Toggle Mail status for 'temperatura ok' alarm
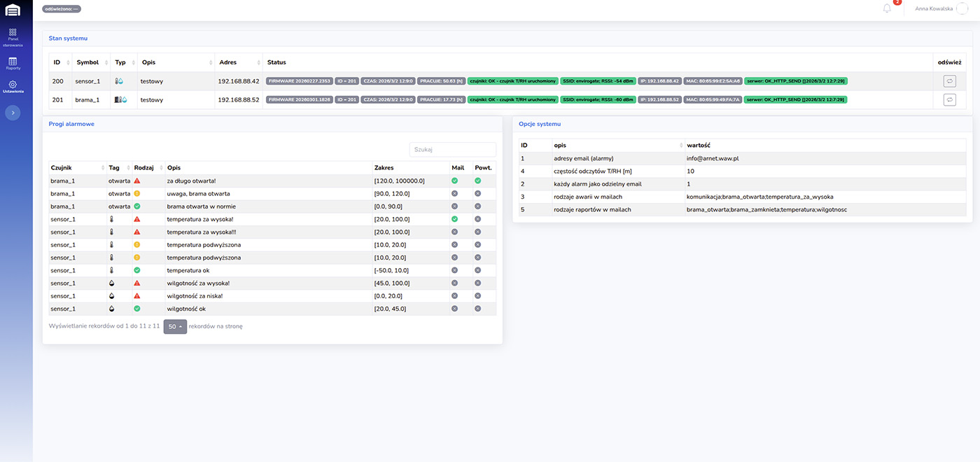Screen dimensions: 980x462 tap(454, 270)
